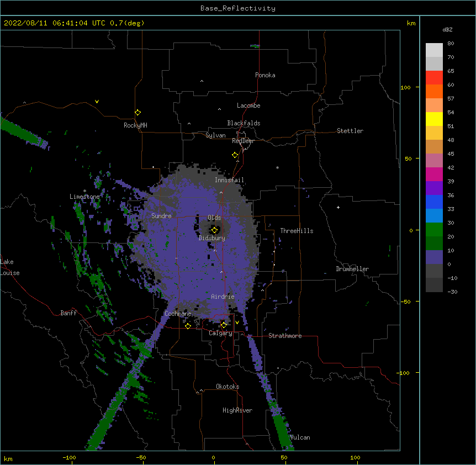Click the Innisfail city label

pos(229,180)
